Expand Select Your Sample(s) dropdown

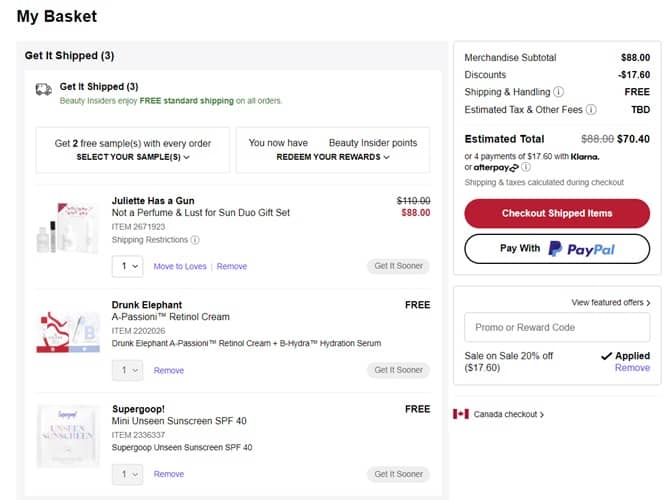133,157
